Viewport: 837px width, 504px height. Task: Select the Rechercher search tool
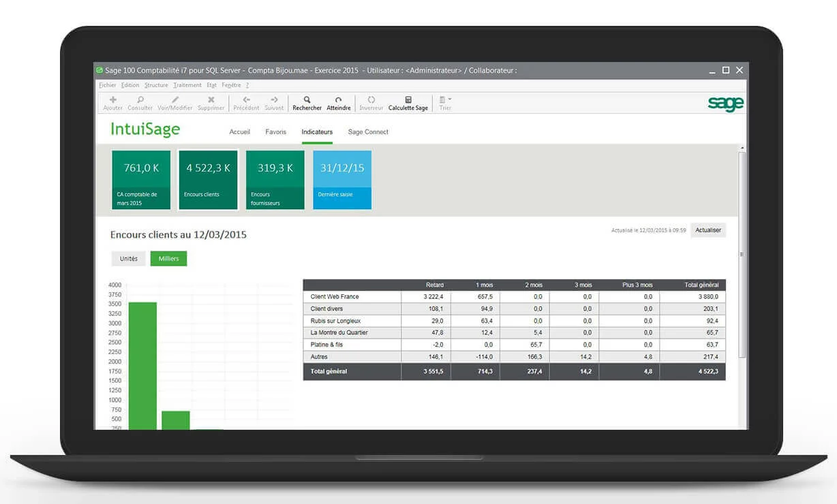tap(307, 102)
